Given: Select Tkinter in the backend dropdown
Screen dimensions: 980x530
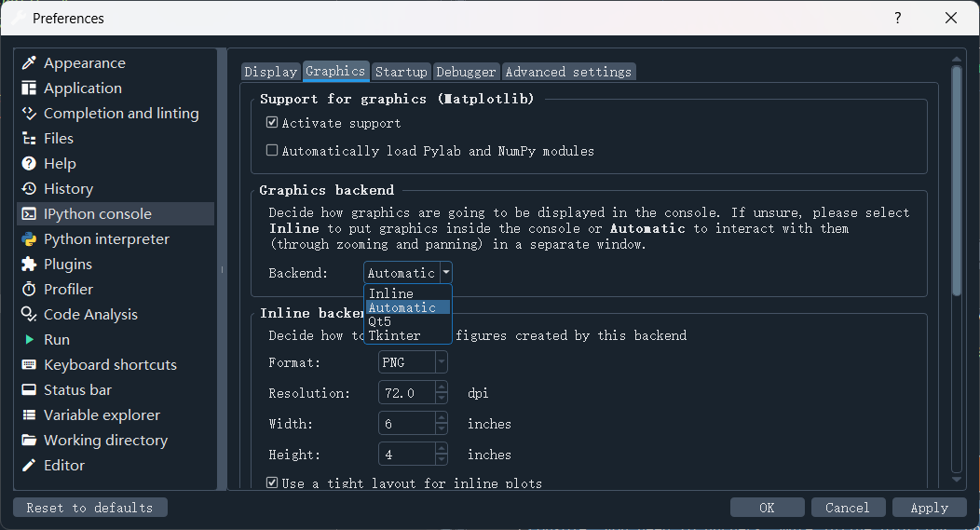Looking at the screenshot, I should pyautogui.click(x=394, y=335).
